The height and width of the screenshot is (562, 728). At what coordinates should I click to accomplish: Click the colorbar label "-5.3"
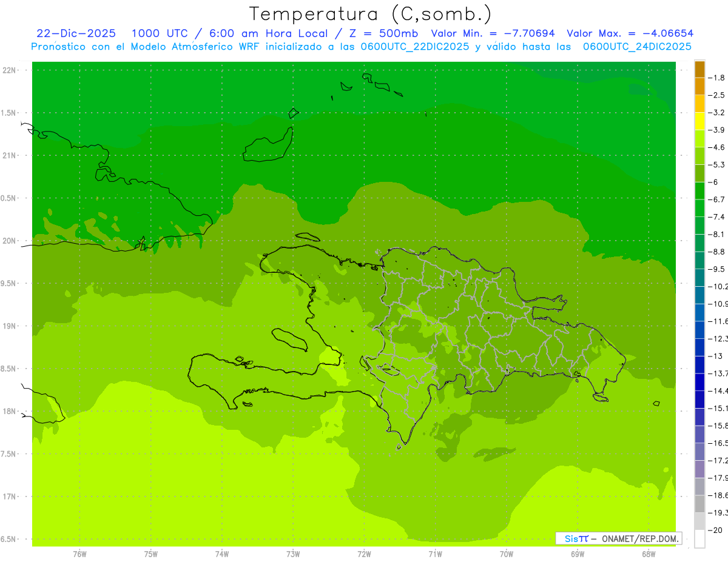(717, 165)
